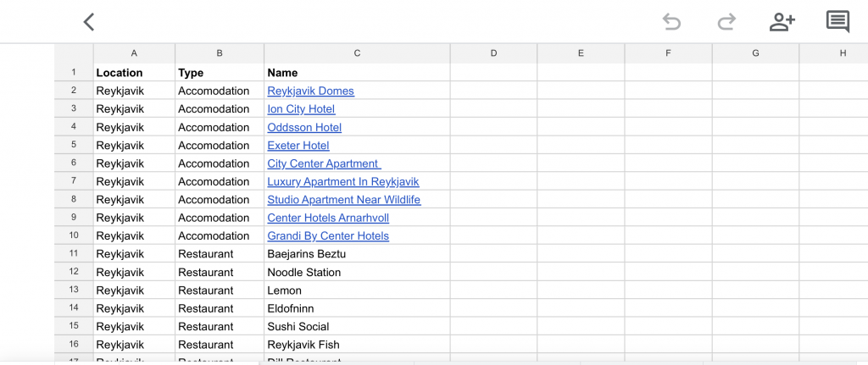Open the Center Hotels Arnarhvoll link
Image resolution: width=868 pixels, height=365 pixels.
click(328, 218)
